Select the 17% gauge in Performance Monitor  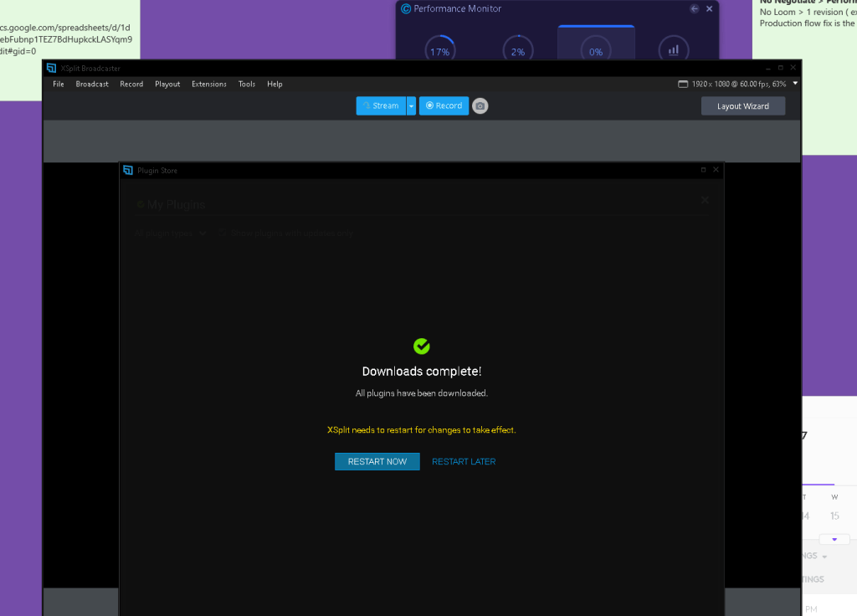[x=440, y=49]
